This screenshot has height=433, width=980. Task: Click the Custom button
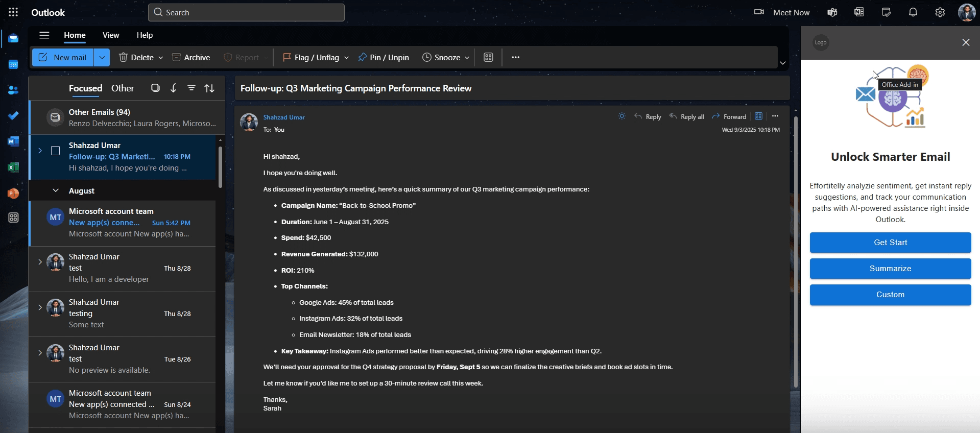[x=890, y=295]
